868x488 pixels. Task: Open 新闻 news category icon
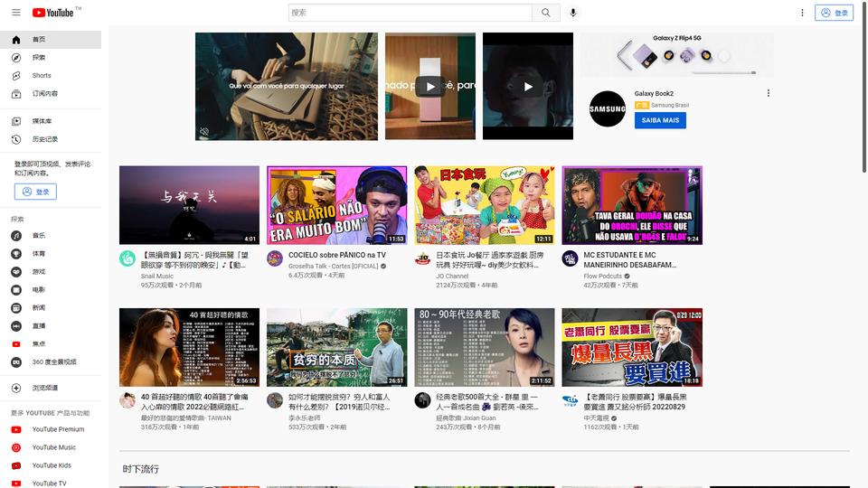pos(16,307)
